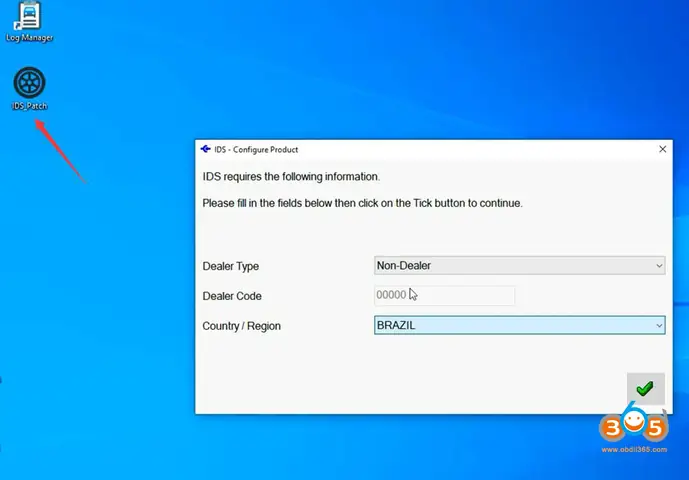
Task: Click the IDS logo in dialog title bar
Action: (206, 149)
